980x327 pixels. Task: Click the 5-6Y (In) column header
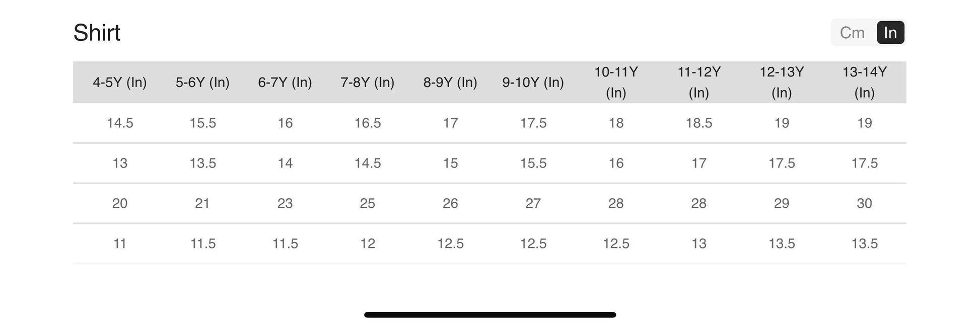coord(202,82)
